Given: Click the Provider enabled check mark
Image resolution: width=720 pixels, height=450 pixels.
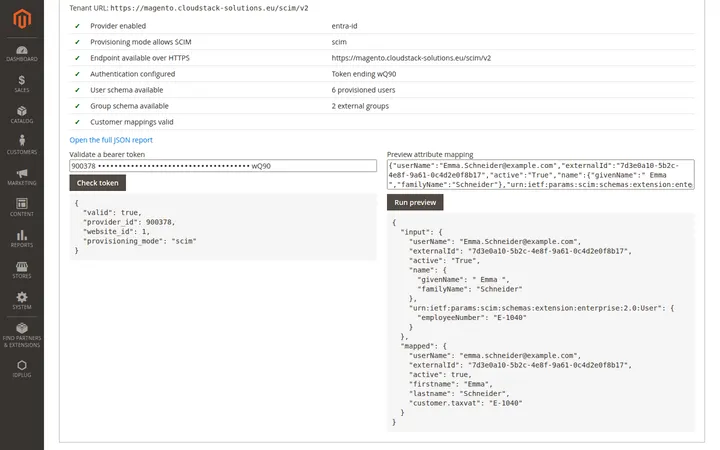Looking at the screenshot, I should 77,26.
